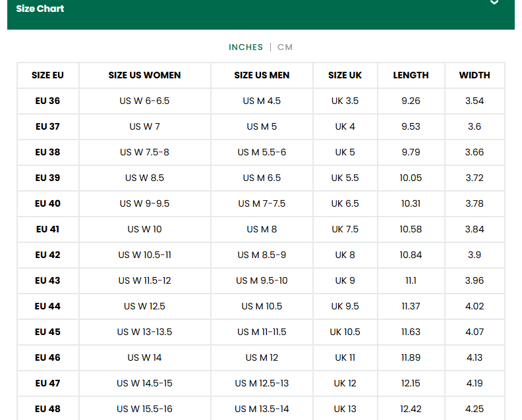Click the SIZE US WOMEN column header
This screenshot has height=420, width=522.
pos(144,75)
